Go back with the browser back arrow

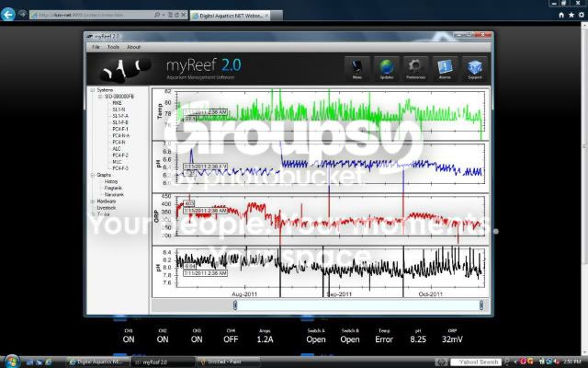(7, 15)
